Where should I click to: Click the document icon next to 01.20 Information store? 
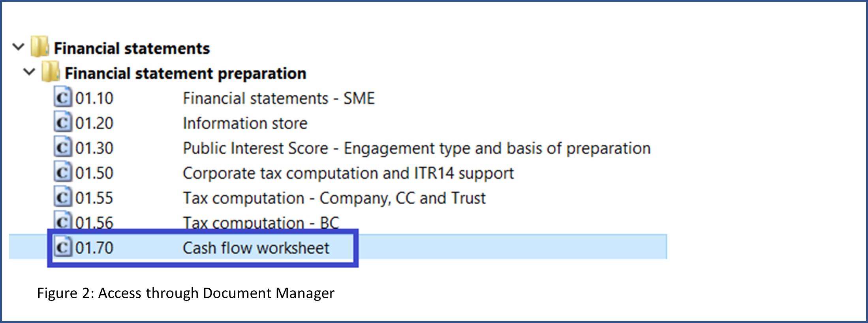tap(63, 123)
